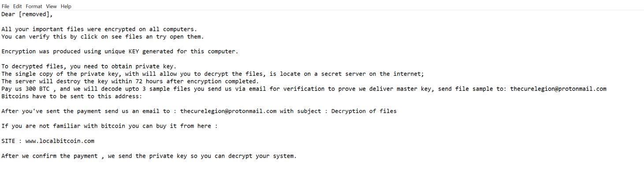This screenshot has height=178, width=644.
Task: Click the "SITE" label text
Action: pos(8,141)
